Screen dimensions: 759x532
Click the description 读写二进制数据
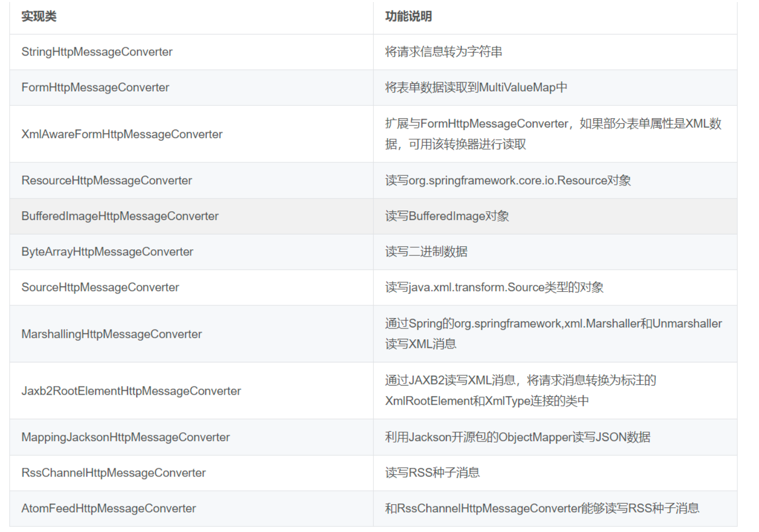coord(426,252)
